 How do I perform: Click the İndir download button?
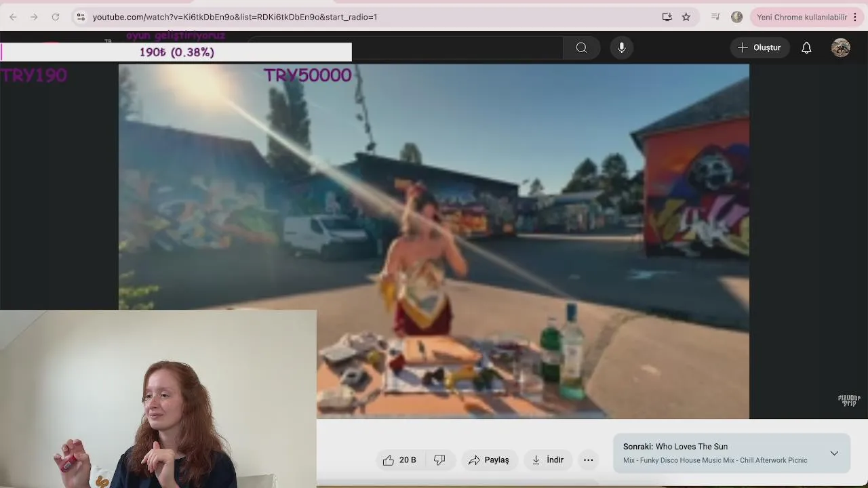548,460
